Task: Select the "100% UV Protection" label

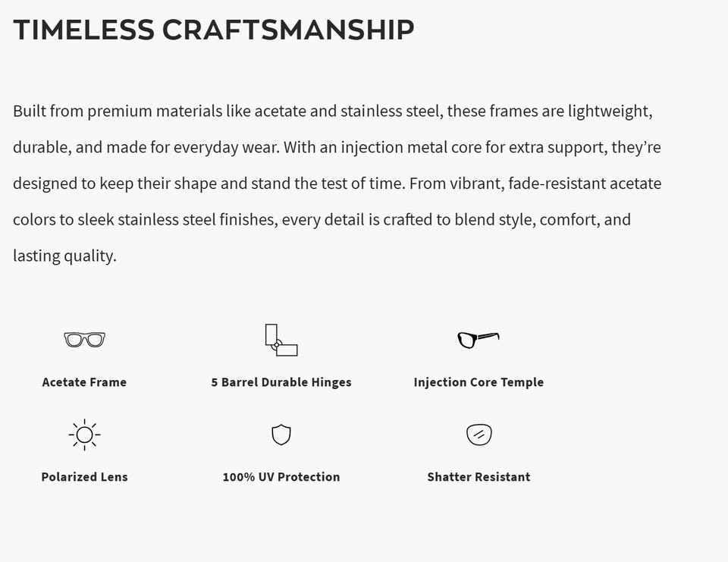Action: pos(281,477)
